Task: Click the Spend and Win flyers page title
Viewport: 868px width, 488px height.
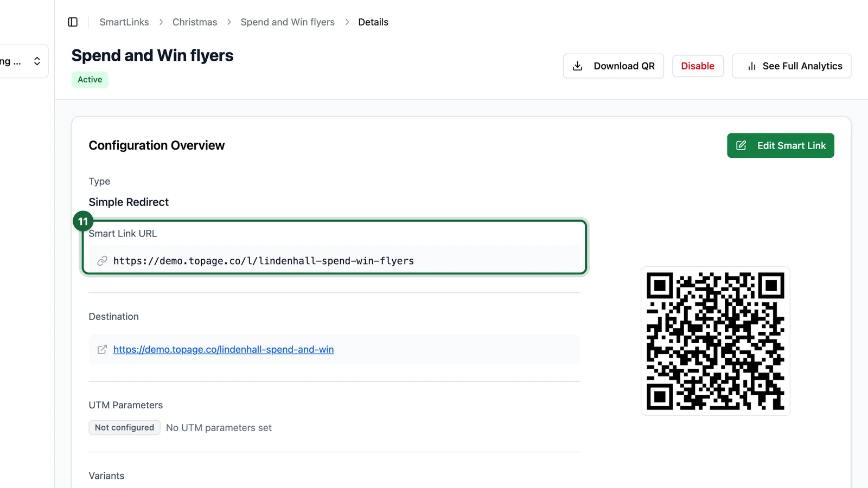Action: [x=152, y=56]
